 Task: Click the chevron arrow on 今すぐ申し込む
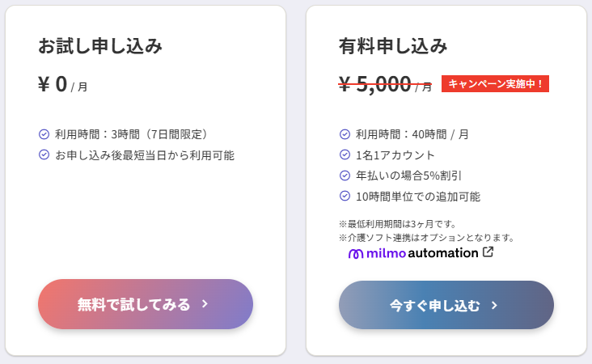(x=494, y=306)
